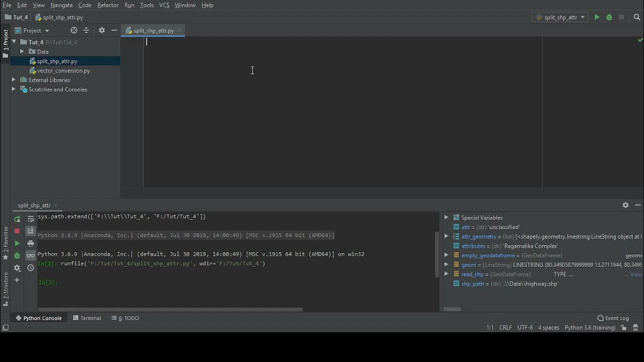The width and height of the screenshot is (644, 362).
Task: Open Search Everywhere magnifier icon
Action: point(636,17)
